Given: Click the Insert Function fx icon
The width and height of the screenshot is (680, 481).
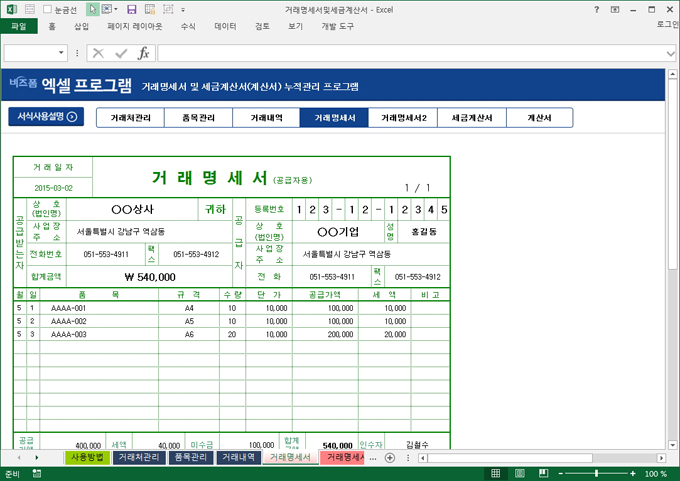Looking at the screenshot, I should (x=143, y=53).
